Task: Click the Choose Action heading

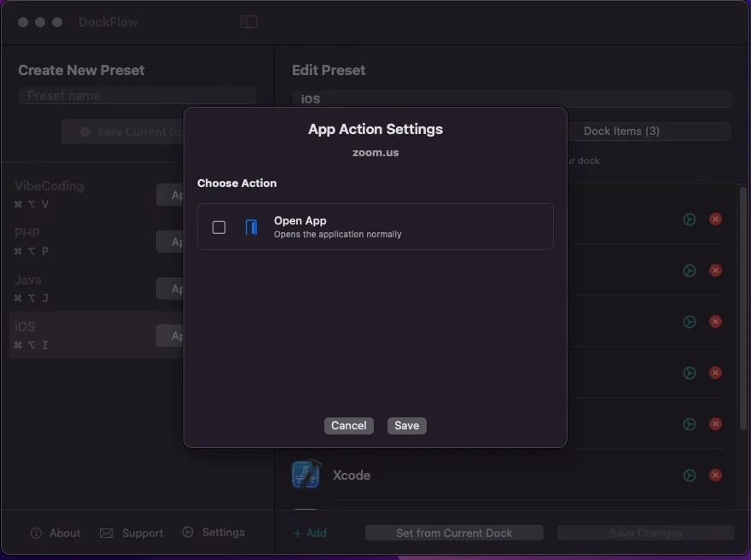Action: coord(236,183)
